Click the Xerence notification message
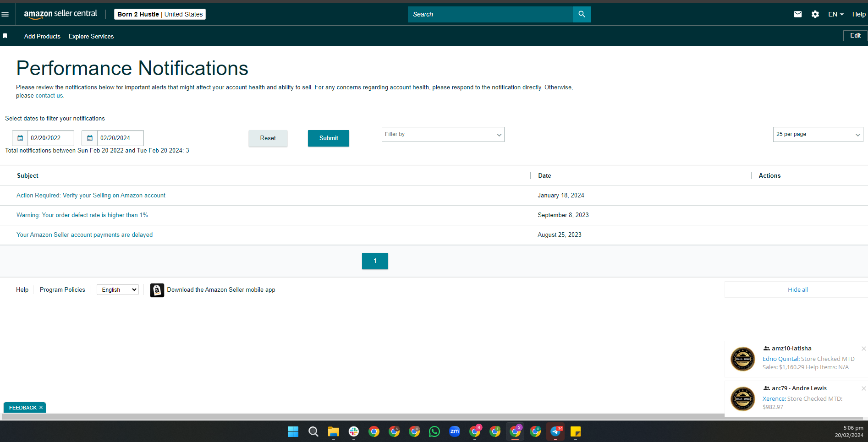Screen dimensions: 868x442 pos(802,403)
